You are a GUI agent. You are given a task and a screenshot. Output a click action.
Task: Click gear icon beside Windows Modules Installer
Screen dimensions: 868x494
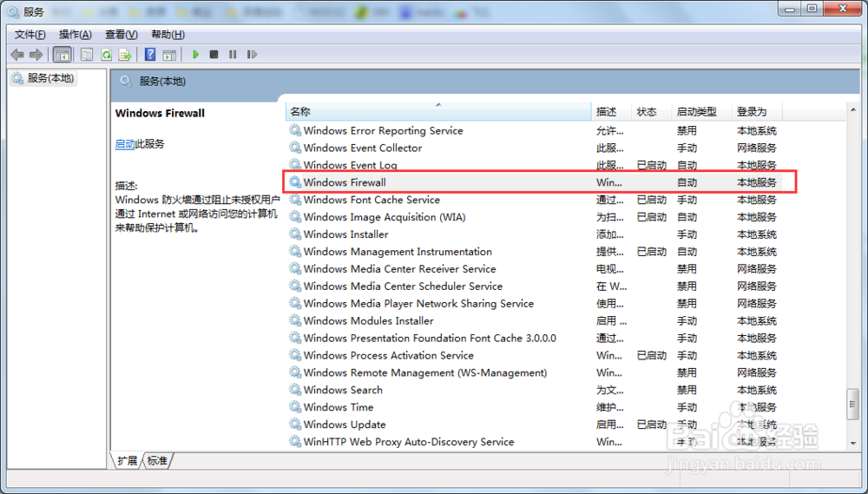[x=295, y=320]
